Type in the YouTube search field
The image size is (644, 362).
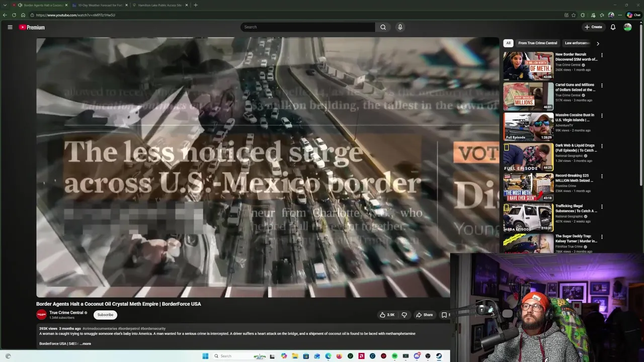coord(307,27)
